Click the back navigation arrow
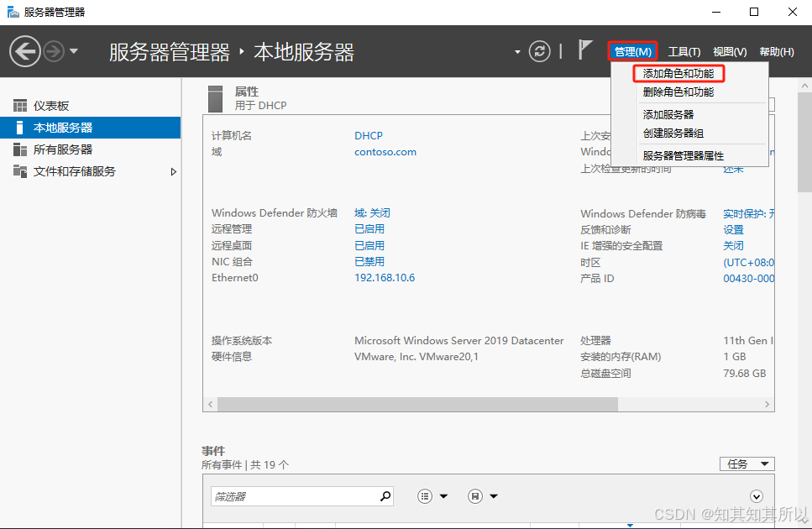This screenshot has width=812, height=529. tap(24, 51)
